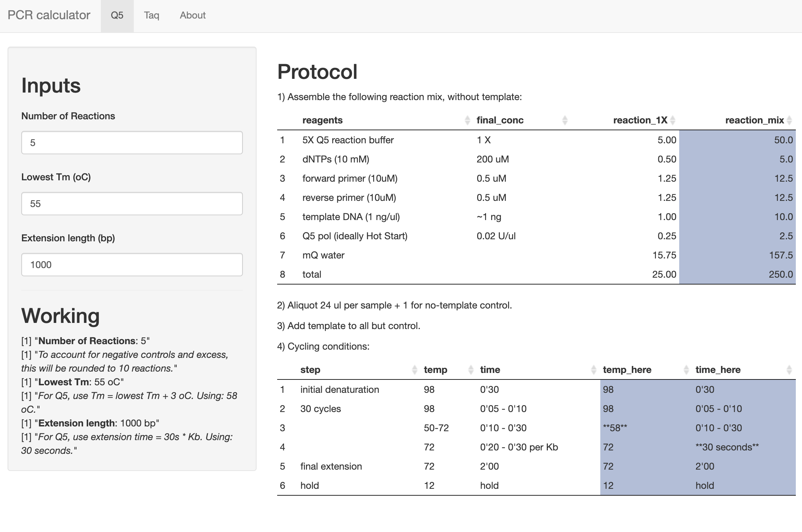Switch to the Taq tab
Image resolution: width=802 pixels, height=532 pixels.
pos(151,15)
